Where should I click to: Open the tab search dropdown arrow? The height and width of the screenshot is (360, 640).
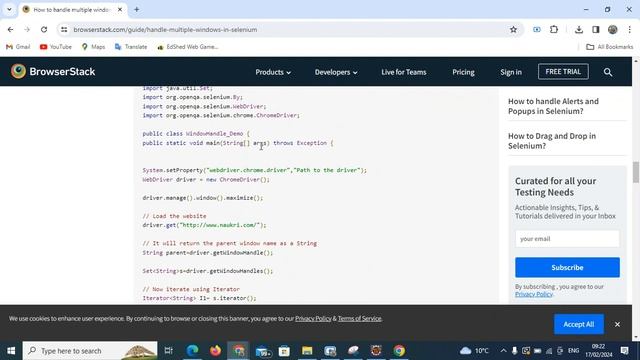point(9,9)
